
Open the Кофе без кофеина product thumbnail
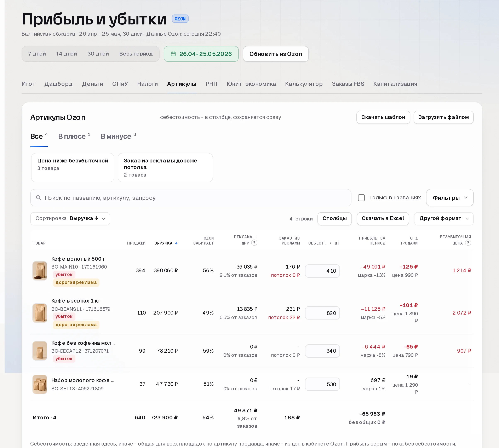tap(40, 351)
